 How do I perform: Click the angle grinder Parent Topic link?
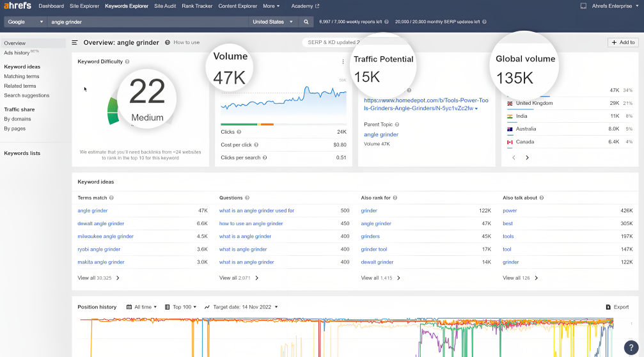point(381,134)
